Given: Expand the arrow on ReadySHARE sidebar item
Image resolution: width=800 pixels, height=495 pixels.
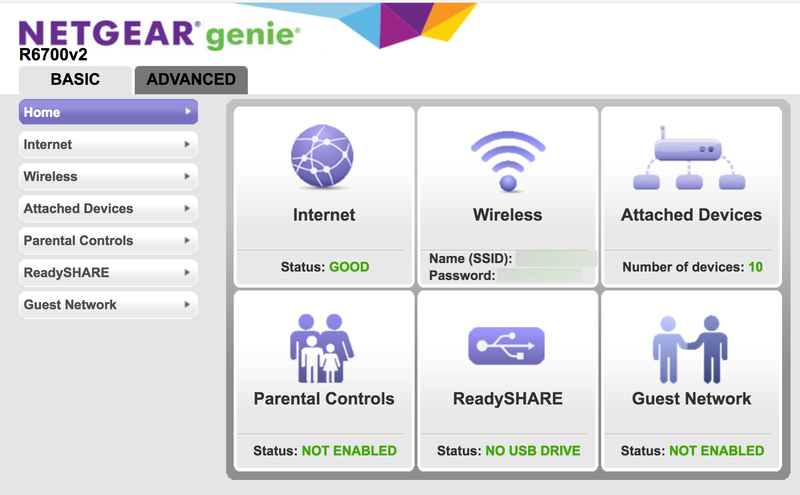Looking at the screenshot, I should 187,273.
